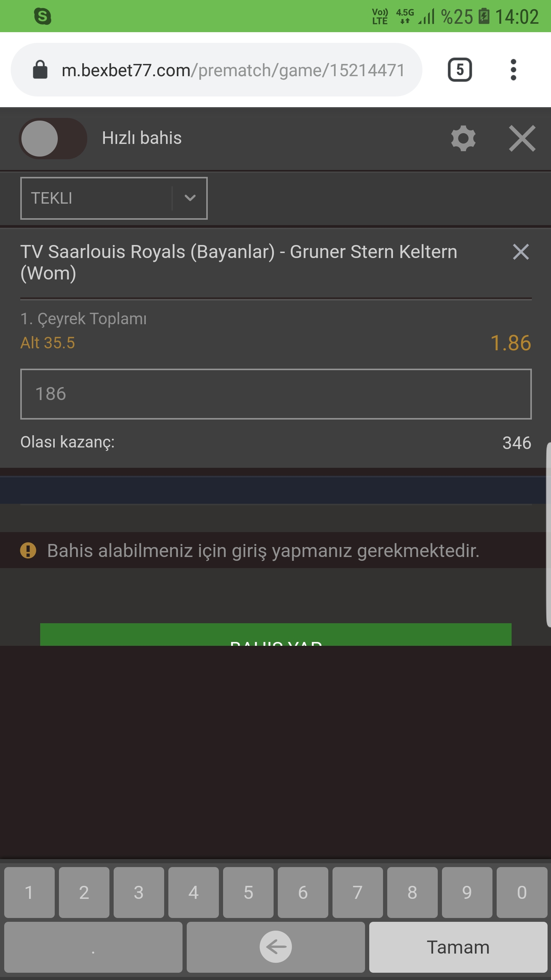Confirm entry with Tamam key

[458, 947]
